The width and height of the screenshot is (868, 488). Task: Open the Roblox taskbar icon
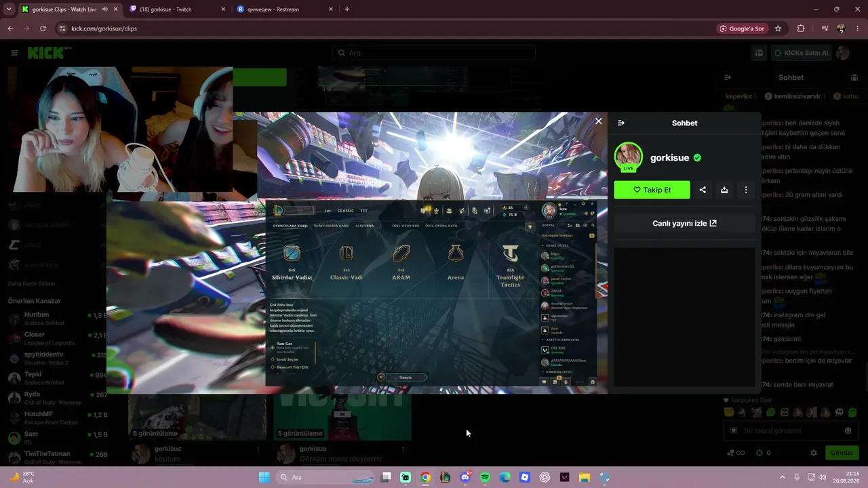(x=525, y=477)
